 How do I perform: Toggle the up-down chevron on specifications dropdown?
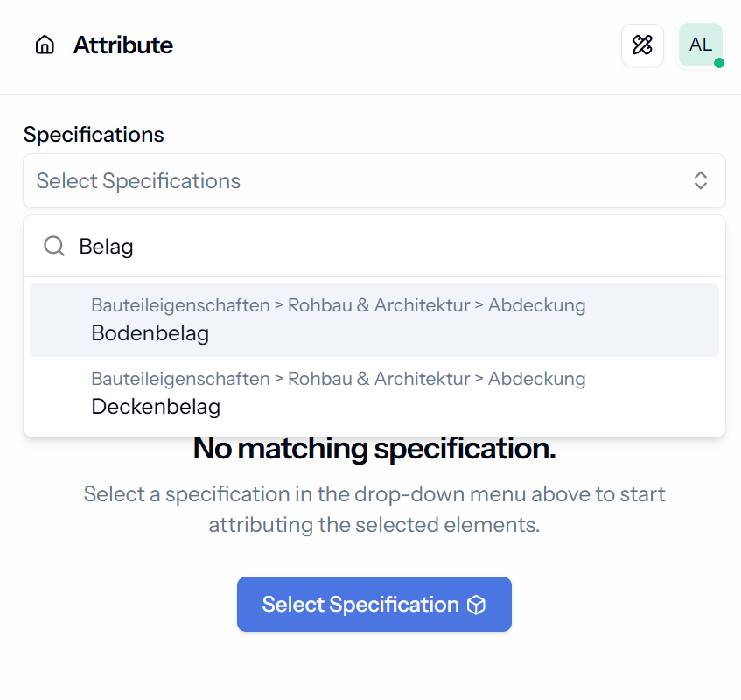(701, 180)
